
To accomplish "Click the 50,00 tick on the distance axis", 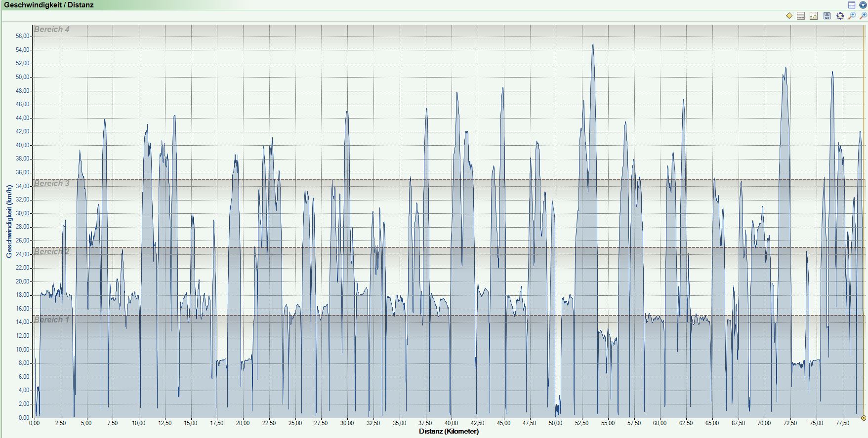I will (555, 423).
